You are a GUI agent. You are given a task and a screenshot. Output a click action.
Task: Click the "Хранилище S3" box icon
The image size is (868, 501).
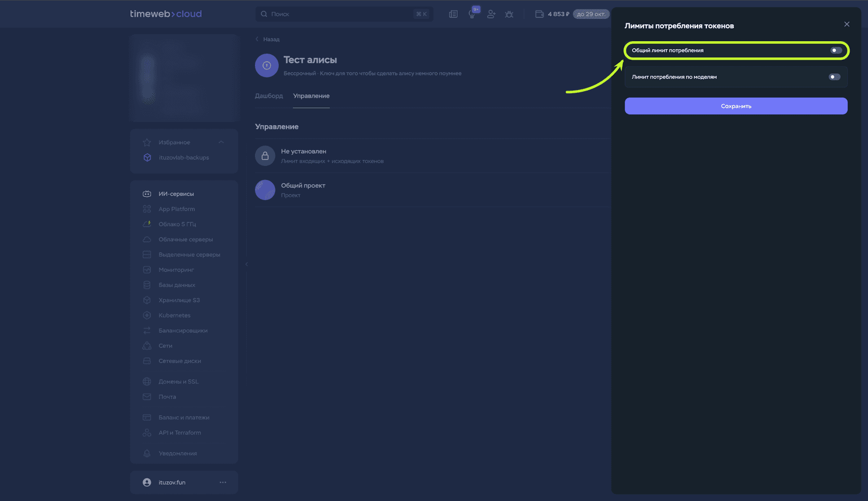(x=147, y=300)
